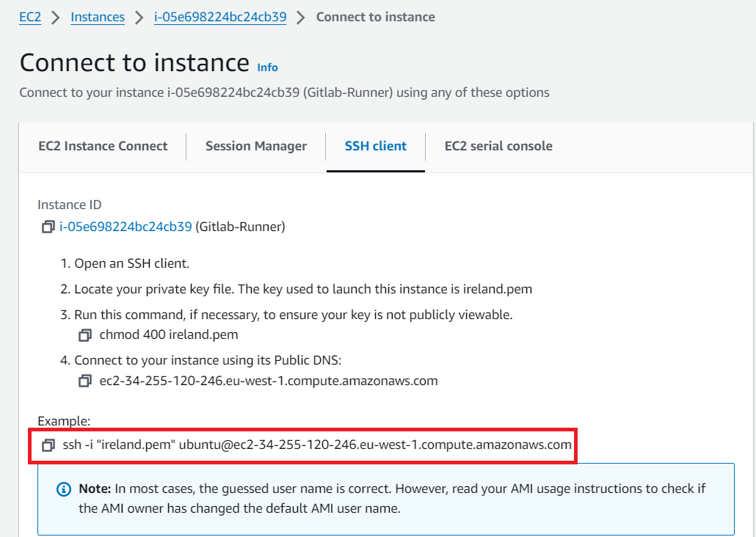Click the Public DNS hostname text

(x=269, y=381)
